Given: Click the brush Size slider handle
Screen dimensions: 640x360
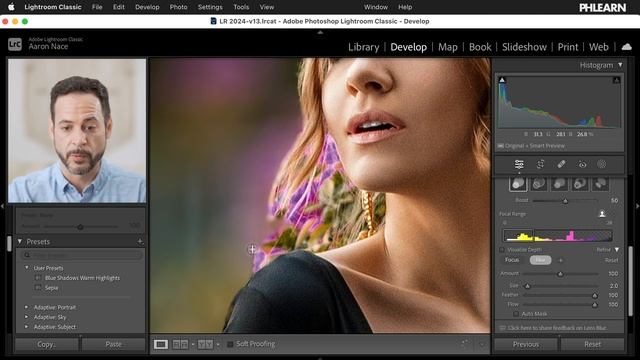Looking at the screenshot, I should 527,286.
